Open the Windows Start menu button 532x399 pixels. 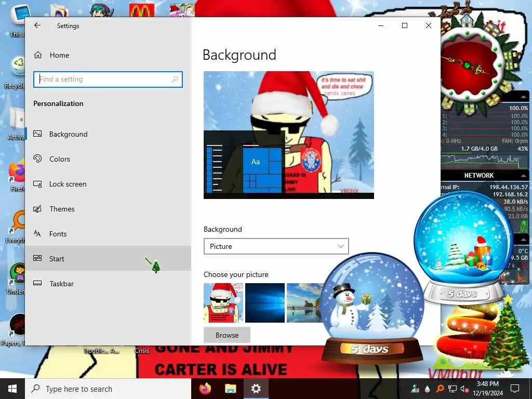(x=12, y=389)
